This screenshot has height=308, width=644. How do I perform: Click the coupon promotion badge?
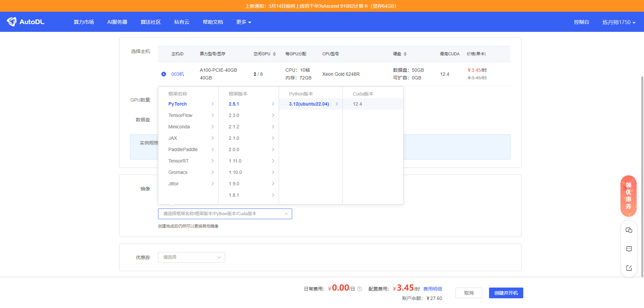[629, 196]
